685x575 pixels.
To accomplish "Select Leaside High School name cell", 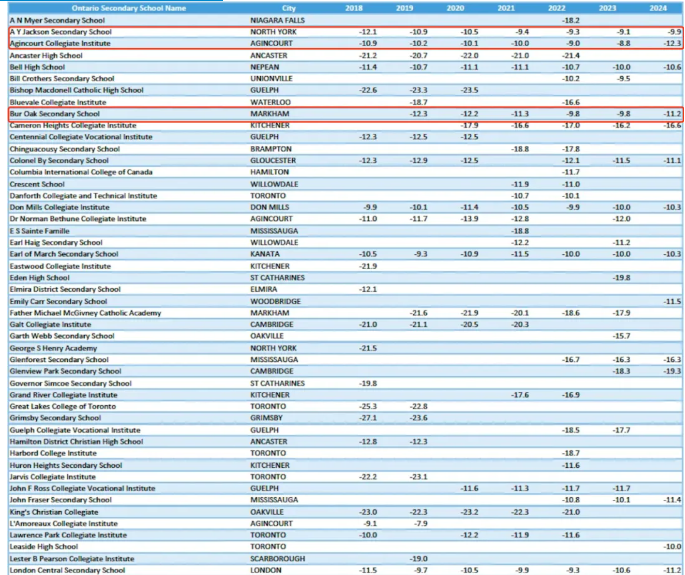I will [44, 547].
